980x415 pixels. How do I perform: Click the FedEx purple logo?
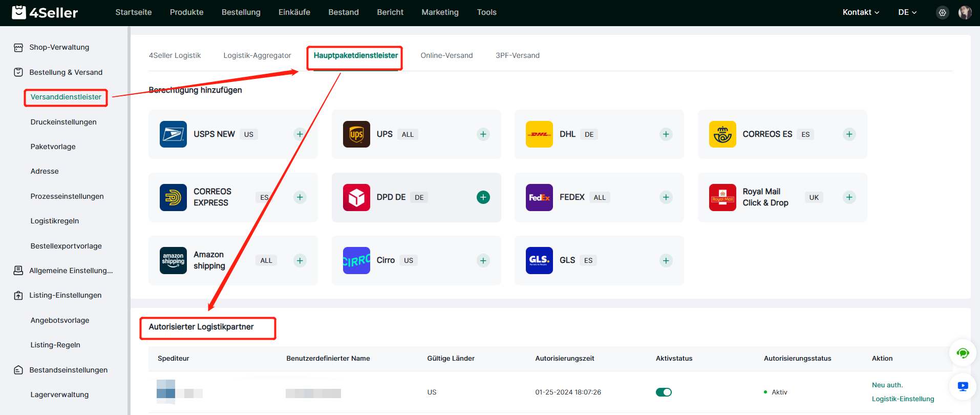[x=539, y=197]
